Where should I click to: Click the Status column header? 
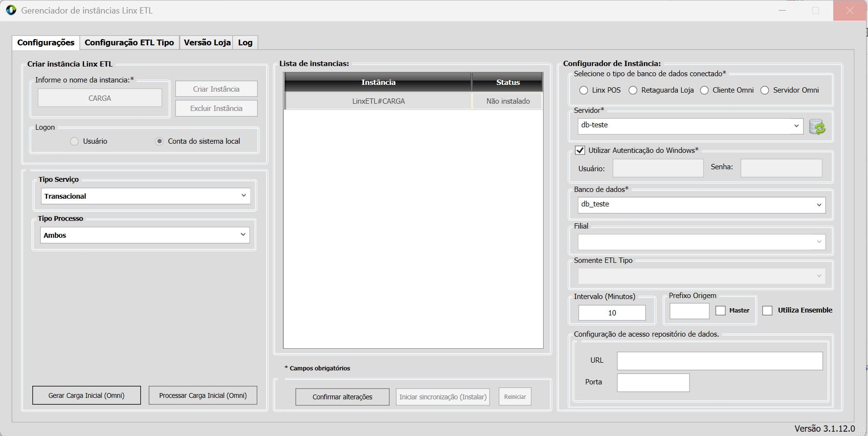point(508,82)
